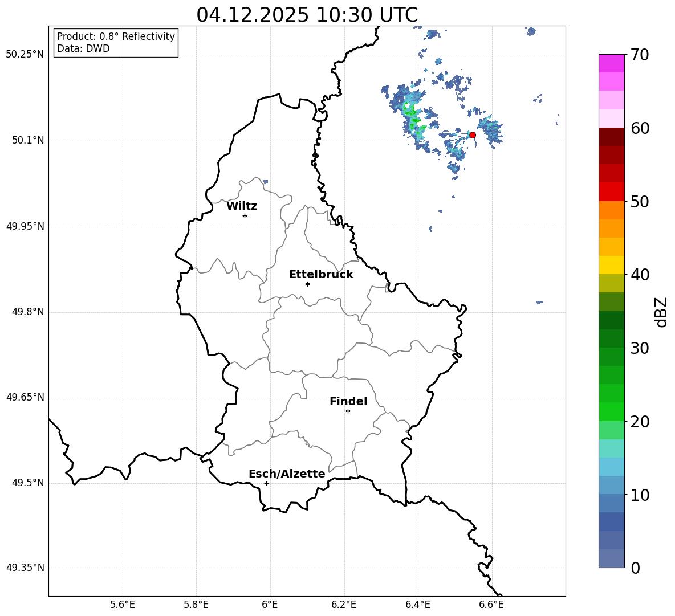Image resolution: width=675 pixels, height=616 pixels.
Task: Click the Ettelbruck station cross marker
Action: point(307,284)
